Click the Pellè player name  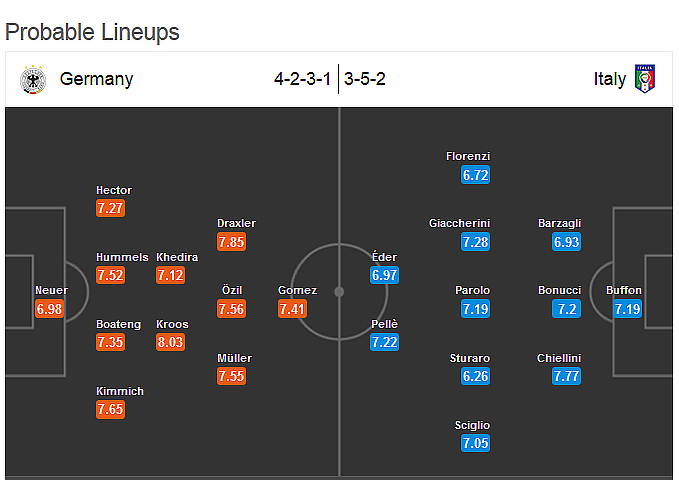pyautogui.click(x=384, y=325)
